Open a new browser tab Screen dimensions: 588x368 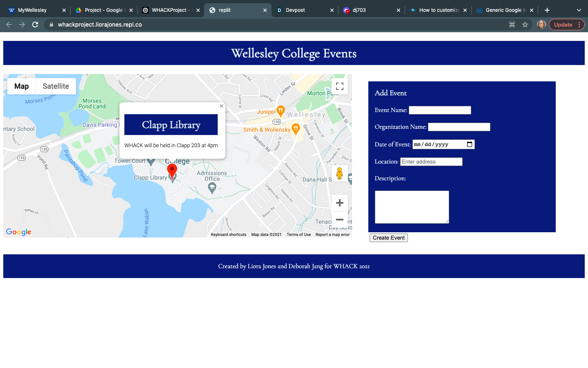(547, 10)
